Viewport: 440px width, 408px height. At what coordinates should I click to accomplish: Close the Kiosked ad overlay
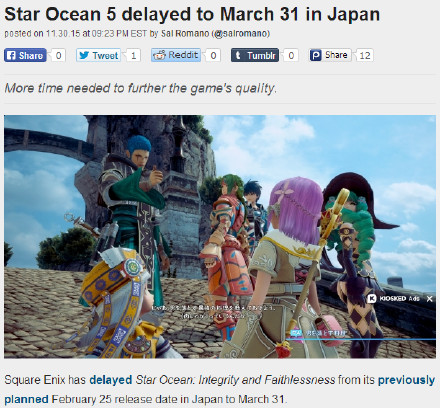430,299
